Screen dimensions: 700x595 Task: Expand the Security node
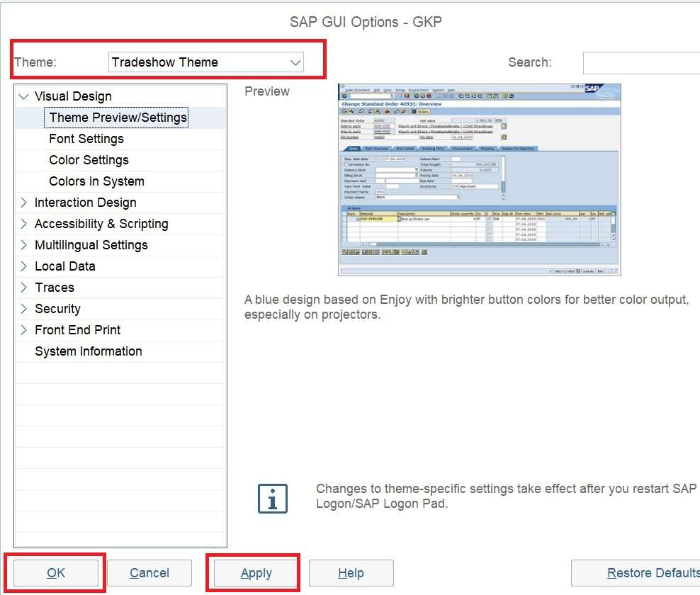click(x=24, y=308)
